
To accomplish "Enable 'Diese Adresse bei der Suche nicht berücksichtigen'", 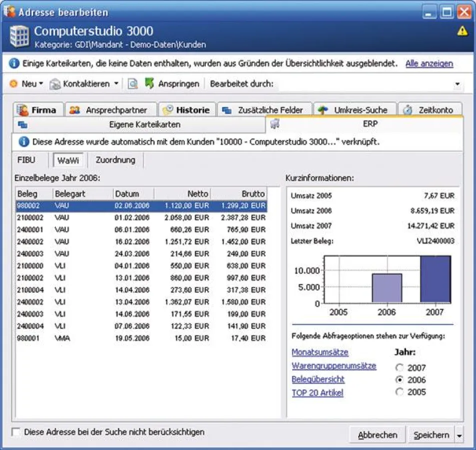I will 16,432.
